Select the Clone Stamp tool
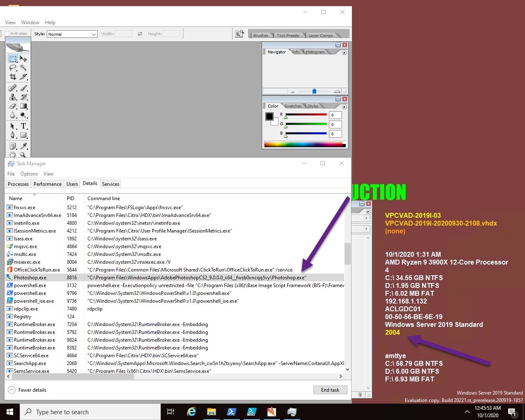 pos(13,97)
